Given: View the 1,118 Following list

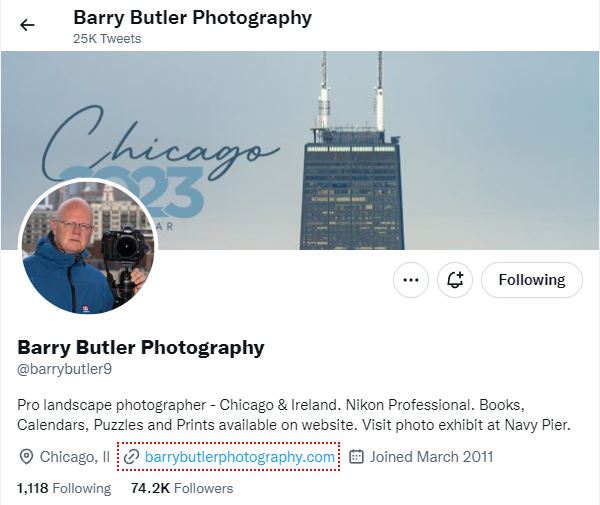Looking at the screenshot, I should pyautogui.click(x=64, y=489).
